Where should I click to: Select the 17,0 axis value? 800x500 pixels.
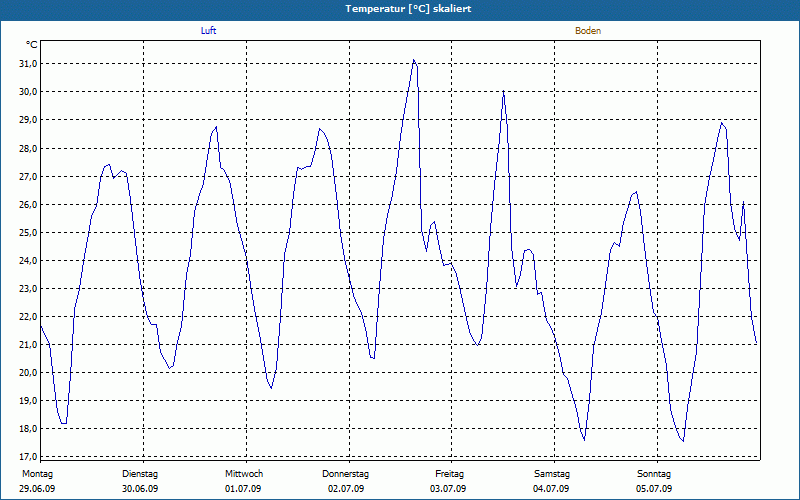[28, 457]
